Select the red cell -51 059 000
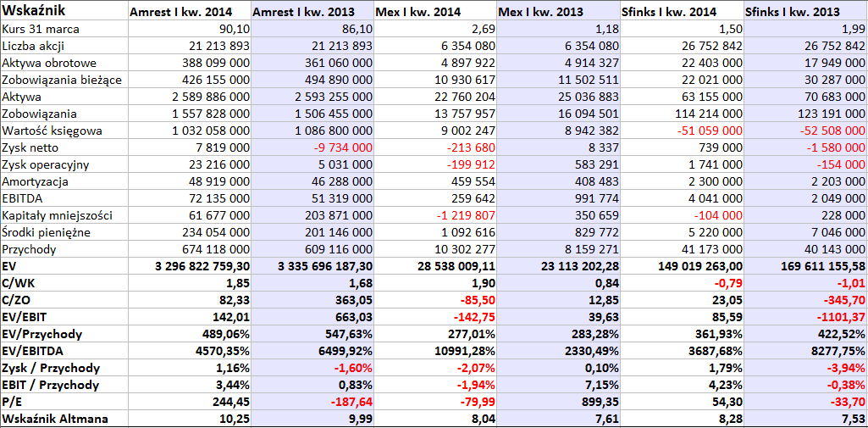This screenshot has height=428, width=868. (682, 131)
